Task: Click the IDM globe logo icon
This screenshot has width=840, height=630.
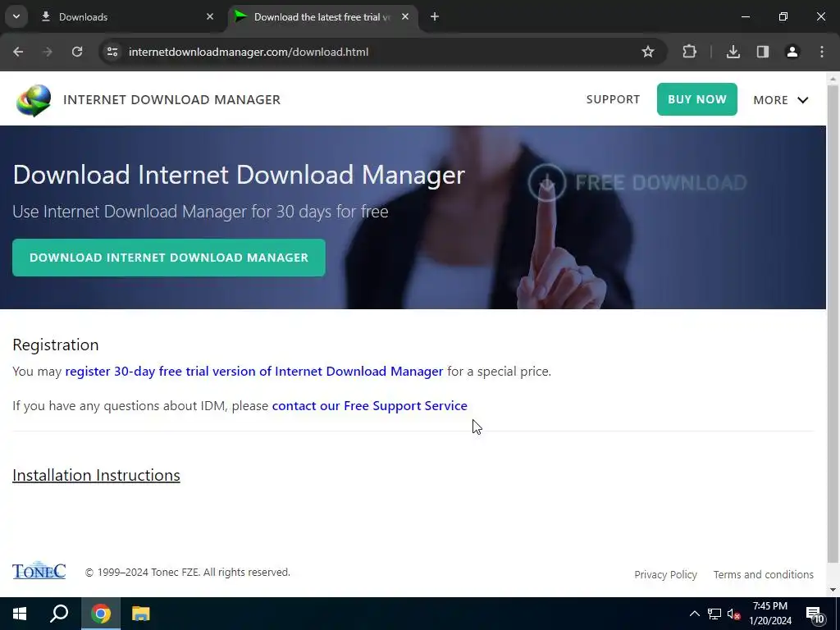Action: pyautogui.click(x=34, y=100)
